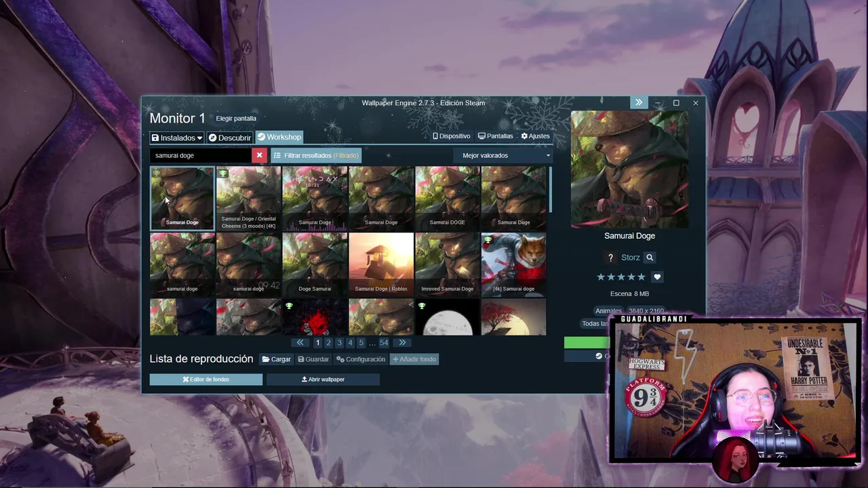The image size is (868, 488).
Task: Choose the 'Imroved Samurai Doge' wallpaper
Action: click(x=448, y=264)
